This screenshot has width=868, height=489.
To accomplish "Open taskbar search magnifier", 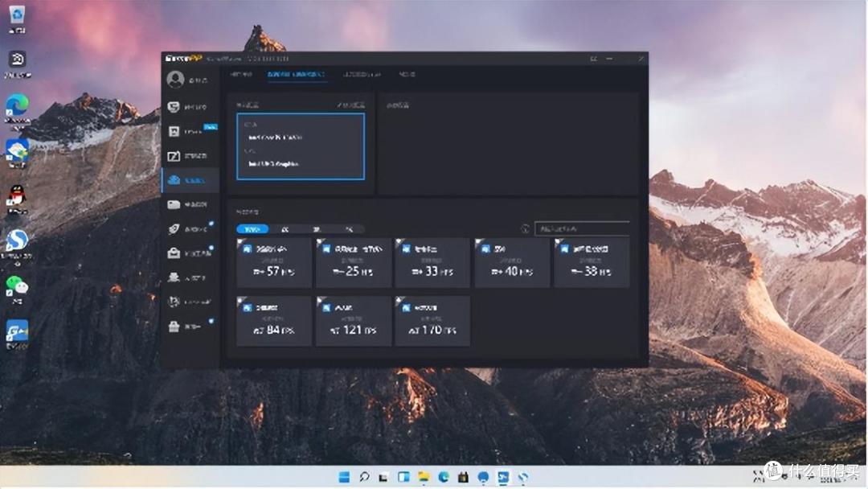I will 364,477.
